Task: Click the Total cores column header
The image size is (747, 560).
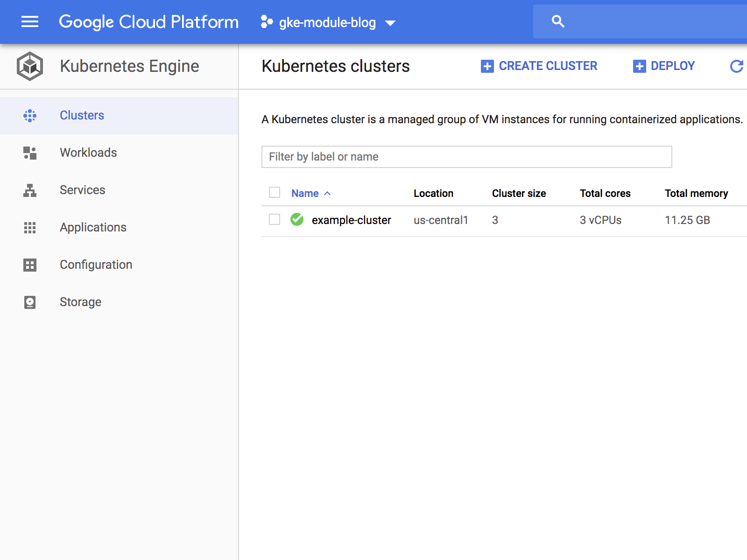Action: (x=605, y=193)
